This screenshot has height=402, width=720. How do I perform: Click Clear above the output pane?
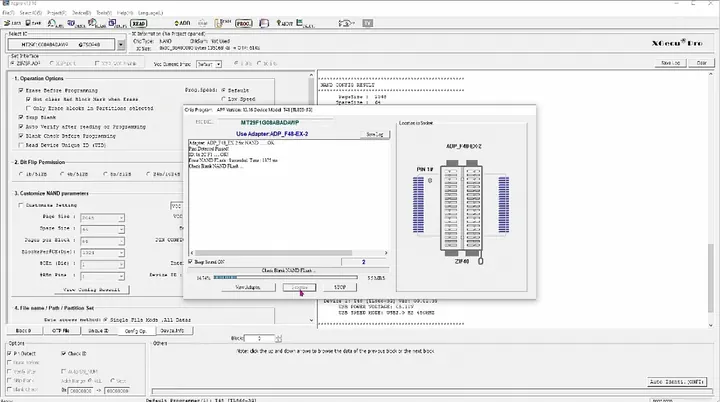(x=701, y=63)
